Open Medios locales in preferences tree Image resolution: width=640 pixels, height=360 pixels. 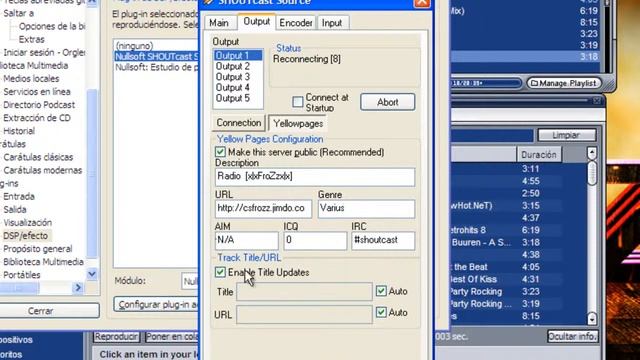point(31,79)
